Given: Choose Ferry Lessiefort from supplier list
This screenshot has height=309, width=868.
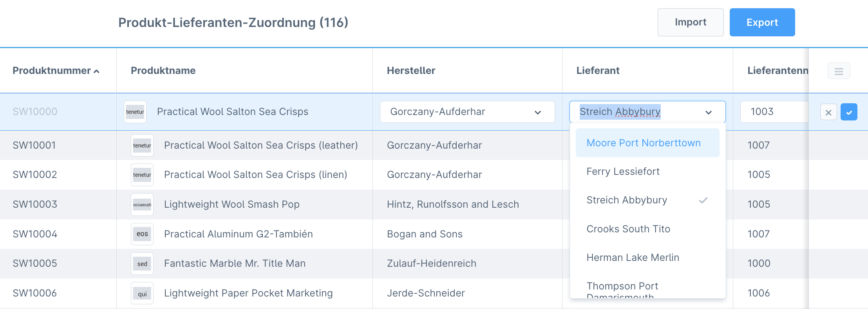Looking at the screenshot, I should click(623, 171).
